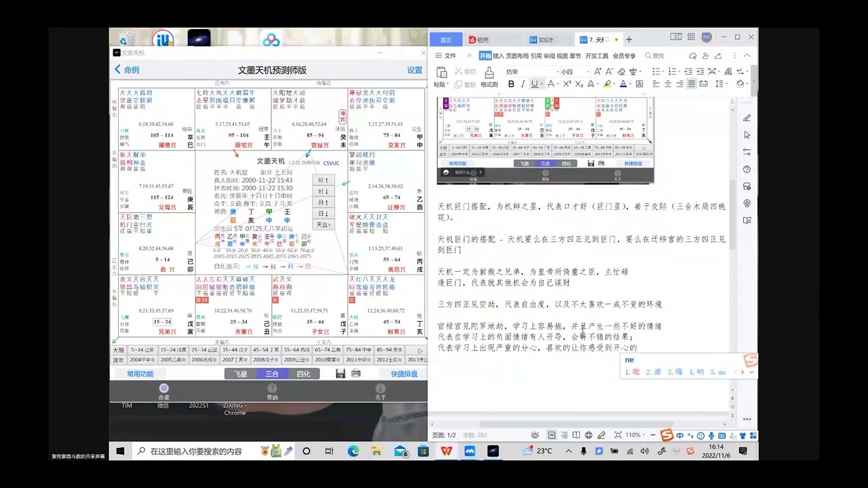
Task: Align text right icon
Action: tap(679, 84)
